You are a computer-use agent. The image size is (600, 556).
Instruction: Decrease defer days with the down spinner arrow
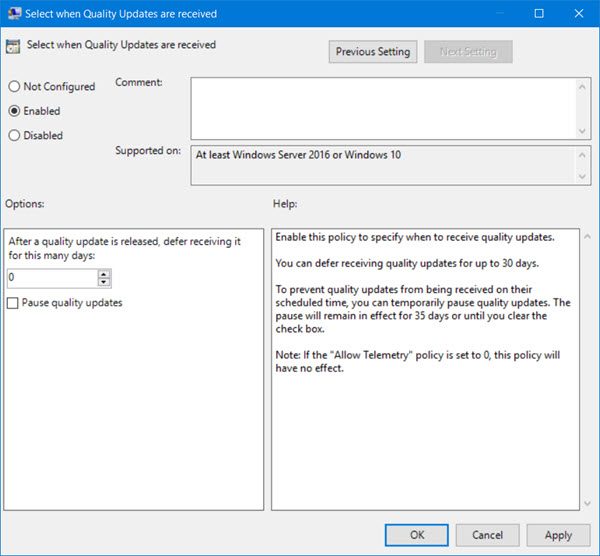[104, 282]
